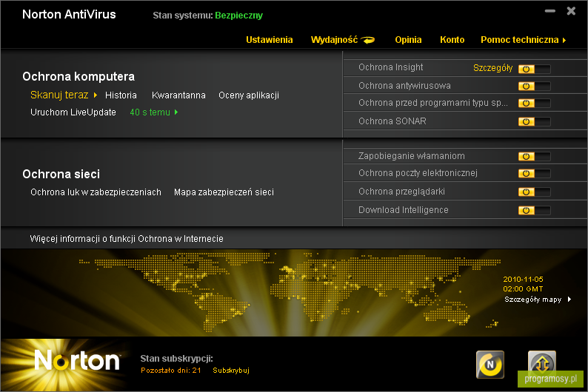The height and width of the screenshot is (392, 588).
Task: Click Ochrona komputera heading
Action: click(x=78, y=76)
